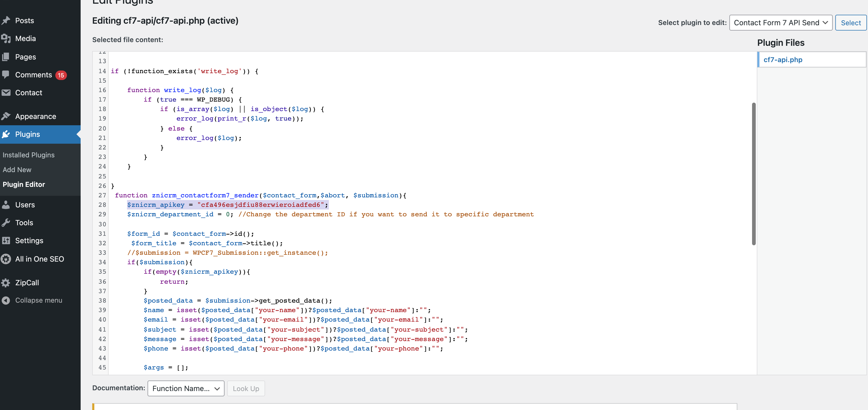Click the Tools wrench icon
The image size is (868, 410).
[6, 223]
